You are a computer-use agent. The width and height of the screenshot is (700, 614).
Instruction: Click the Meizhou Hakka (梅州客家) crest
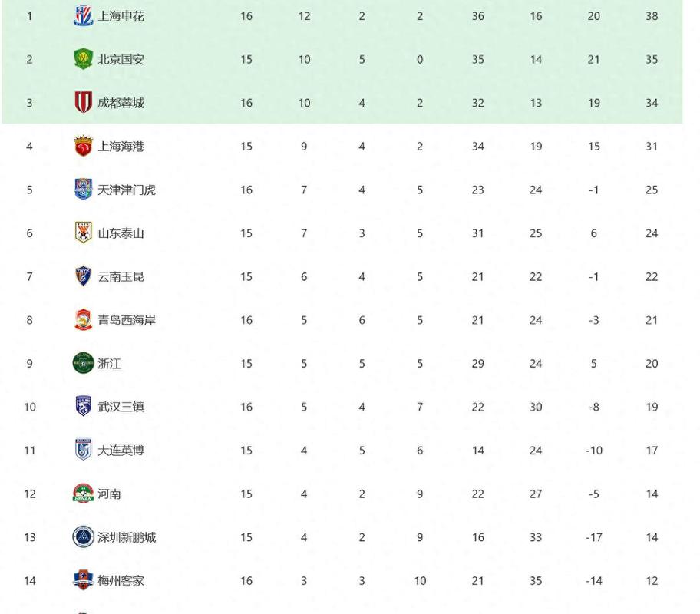83,580
